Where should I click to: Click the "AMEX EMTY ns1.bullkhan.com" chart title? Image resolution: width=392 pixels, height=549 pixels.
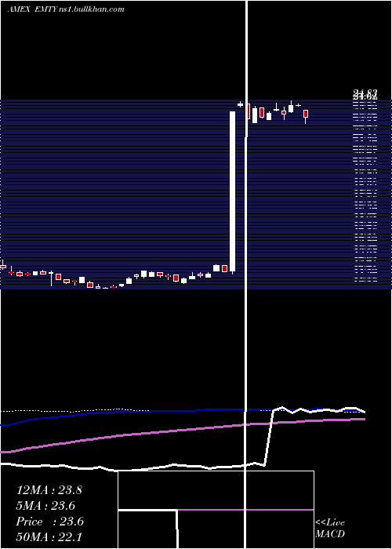click(66, 9)
